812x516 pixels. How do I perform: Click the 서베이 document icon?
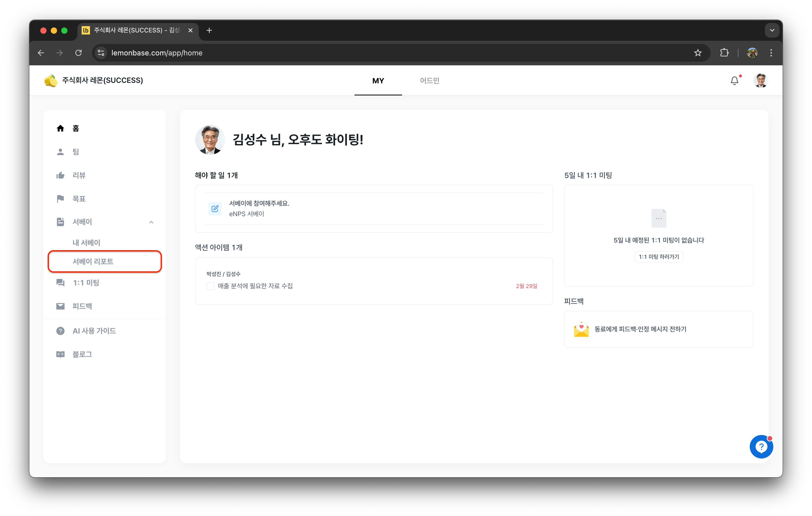point(60,222)
